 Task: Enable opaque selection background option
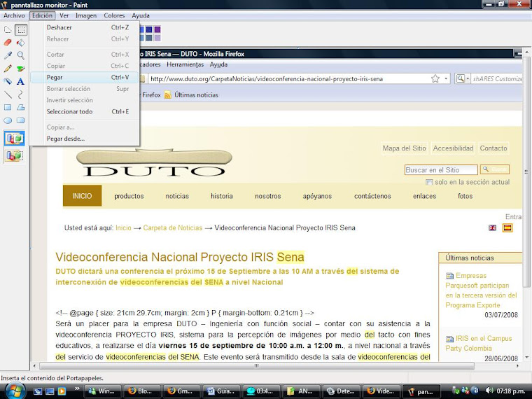(x=14, y=139)
